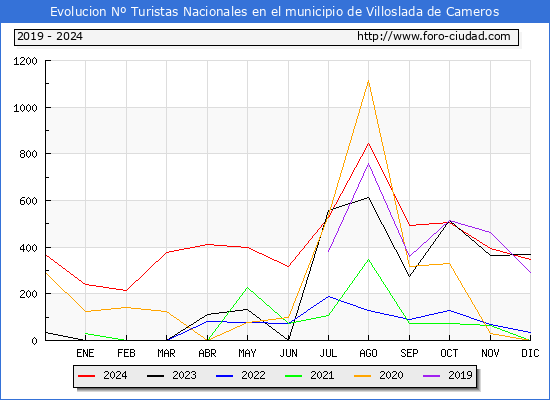This screenshot has height=400, width=550.
Task: Click the black 2023 dip at SEP
Action: pos(409,276)
